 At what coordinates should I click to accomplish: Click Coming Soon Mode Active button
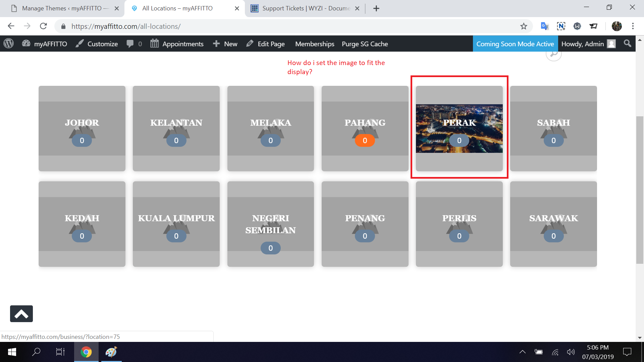515,44
